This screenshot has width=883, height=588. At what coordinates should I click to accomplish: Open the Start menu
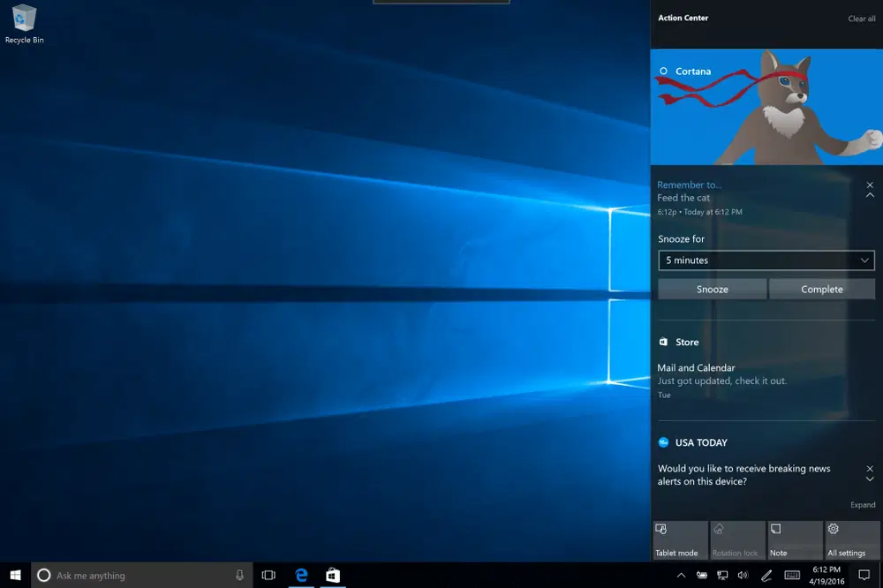pos(13,575)
